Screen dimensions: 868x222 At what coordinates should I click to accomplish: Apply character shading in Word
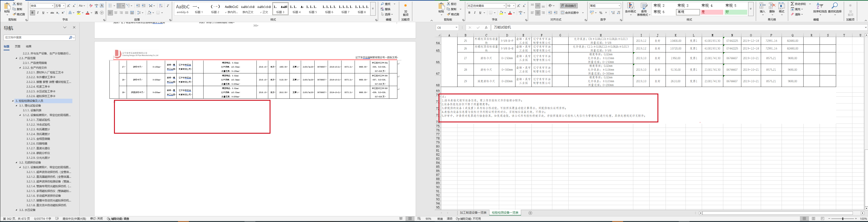click(x=96, y=13)
